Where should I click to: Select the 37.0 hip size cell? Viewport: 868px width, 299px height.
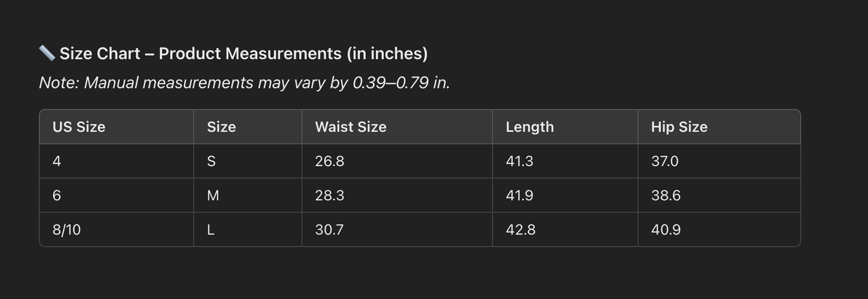tap(664, 161)
